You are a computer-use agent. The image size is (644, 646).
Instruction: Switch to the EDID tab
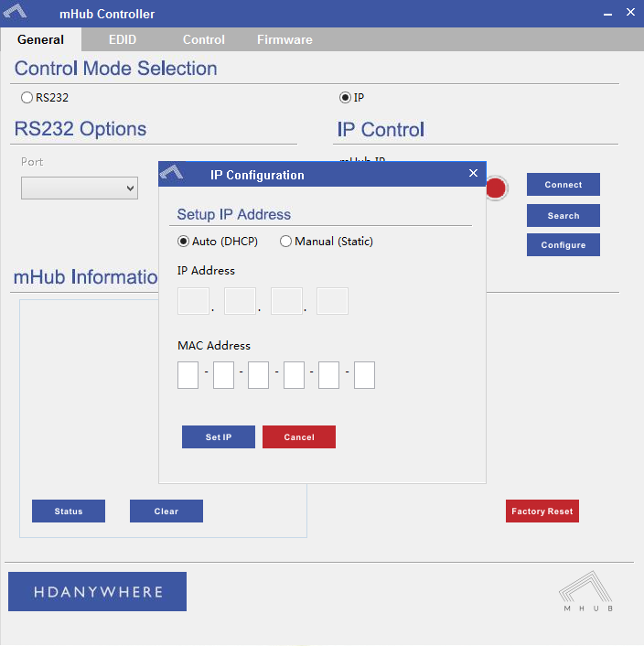pyautogui.click(x=123, y=39)
